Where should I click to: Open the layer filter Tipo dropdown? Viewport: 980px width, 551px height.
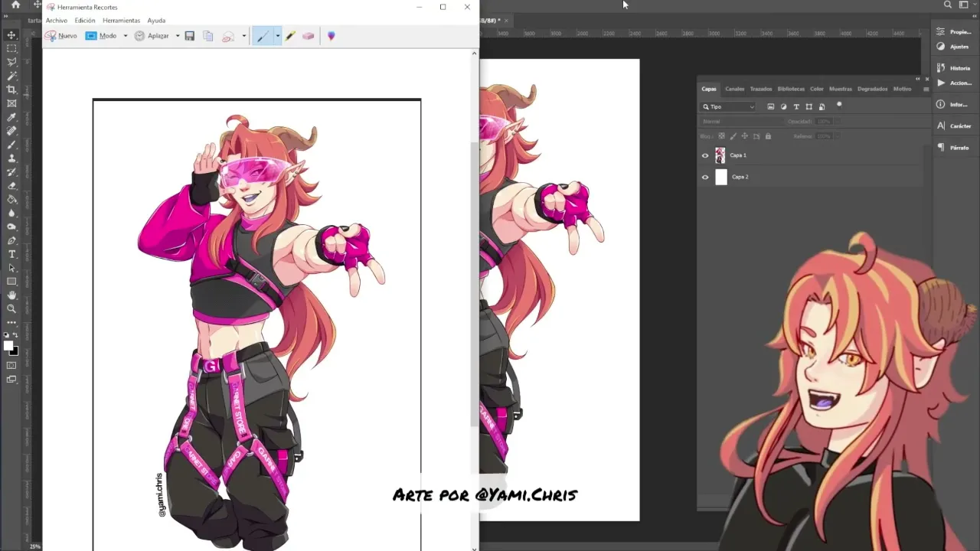tap(729, 107)
